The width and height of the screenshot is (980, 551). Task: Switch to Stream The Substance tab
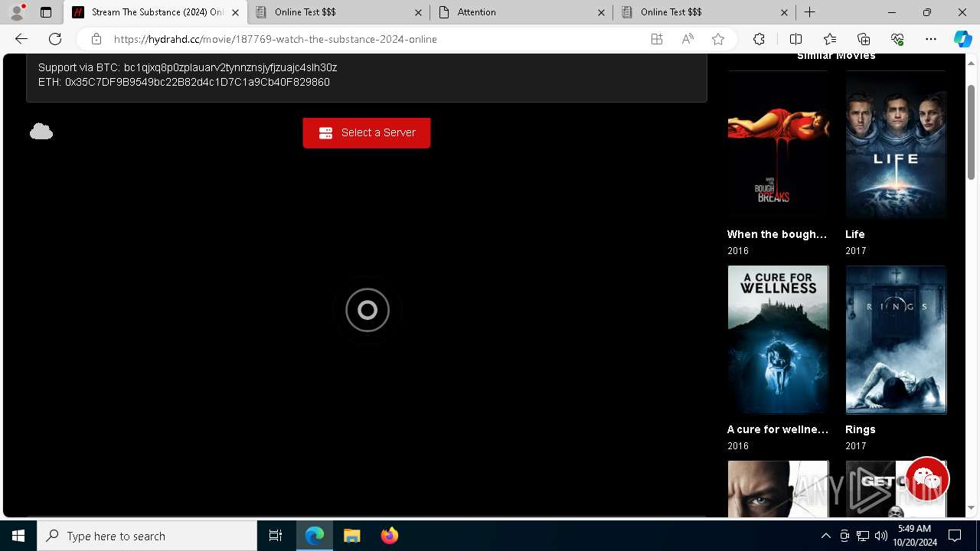[x=156, y=12]
